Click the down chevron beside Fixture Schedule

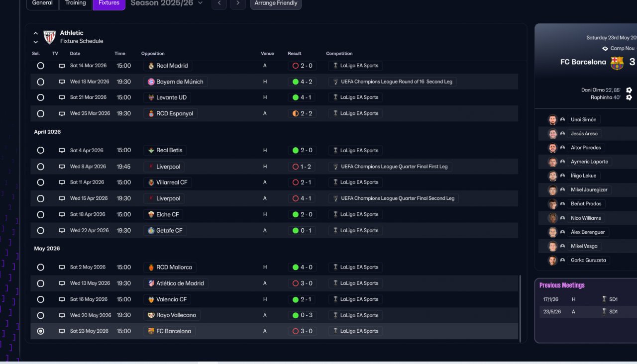pyautogui.click(x=36, y=42)
